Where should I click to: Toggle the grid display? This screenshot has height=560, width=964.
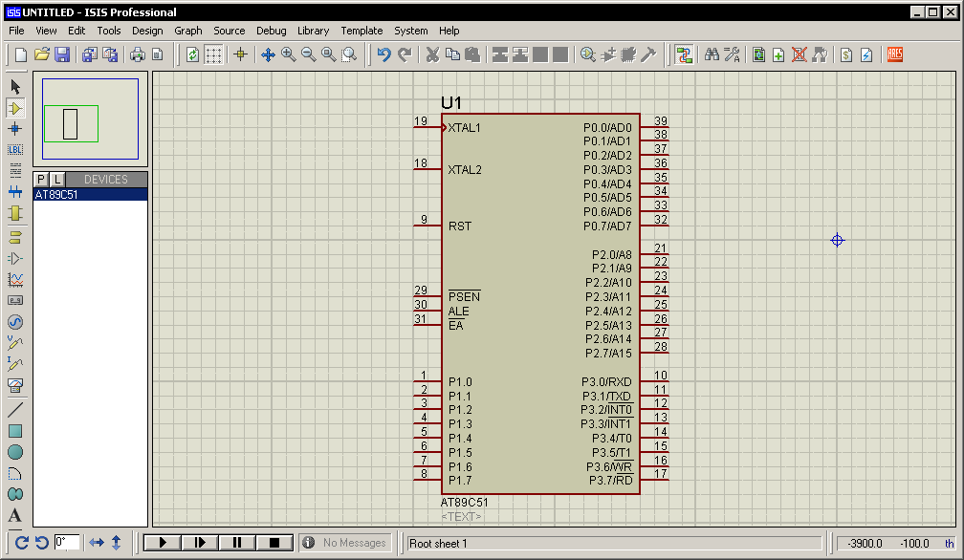coord(213,54)
